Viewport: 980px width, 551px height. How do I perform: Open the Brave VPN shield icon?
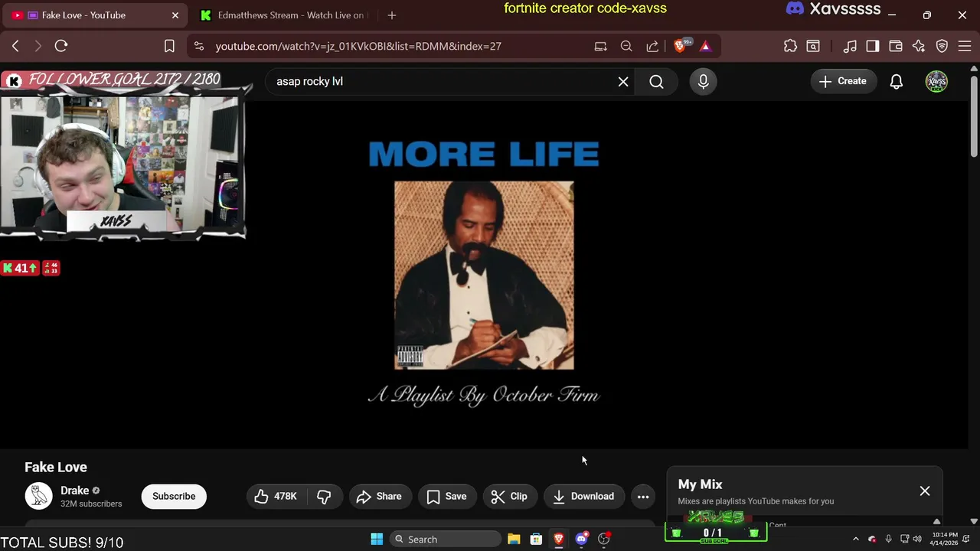(942, 46)
